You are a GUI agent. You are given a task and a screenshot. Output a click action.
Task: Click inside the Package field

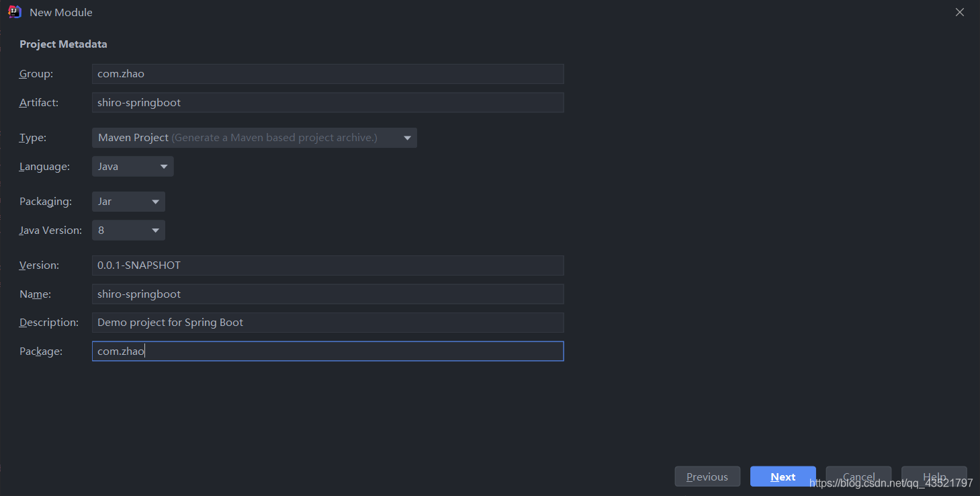(x=328, y=351)
